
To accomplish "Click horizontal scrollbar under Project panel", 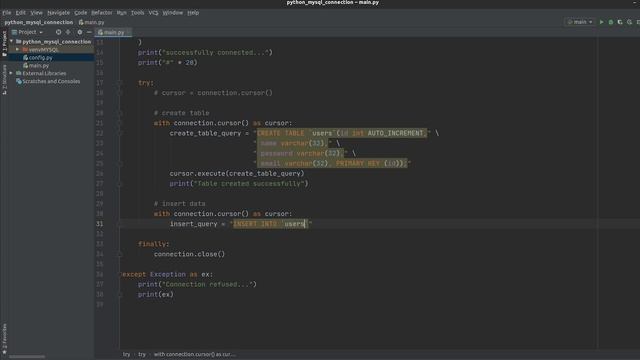I will [27, 357].
